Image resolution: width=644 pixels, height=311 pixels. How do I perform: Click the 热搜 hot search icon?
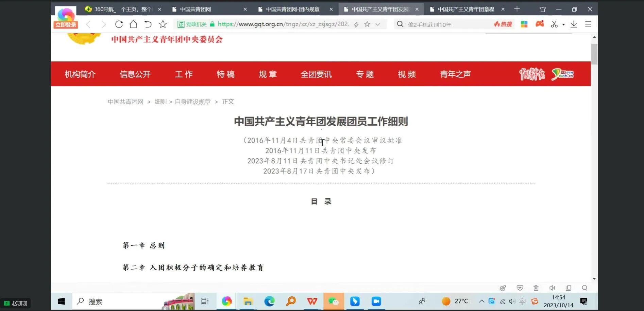pos(503,24)
